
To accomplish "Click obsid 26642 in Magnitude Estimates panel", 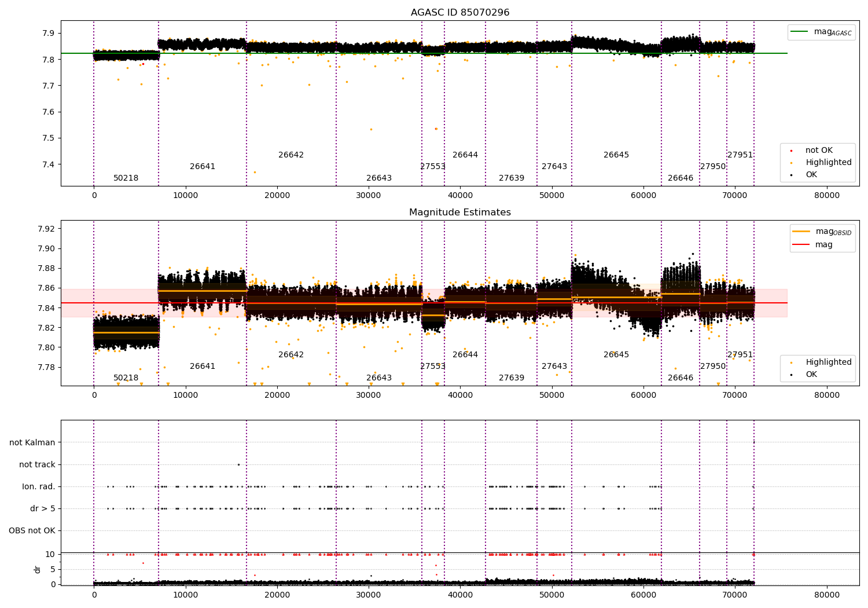I will (291, 354).
